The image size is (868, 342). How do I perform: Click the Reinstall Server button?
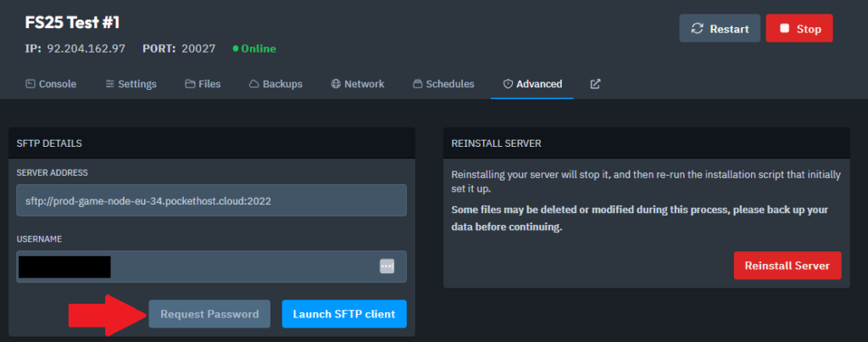click(787, 266)
